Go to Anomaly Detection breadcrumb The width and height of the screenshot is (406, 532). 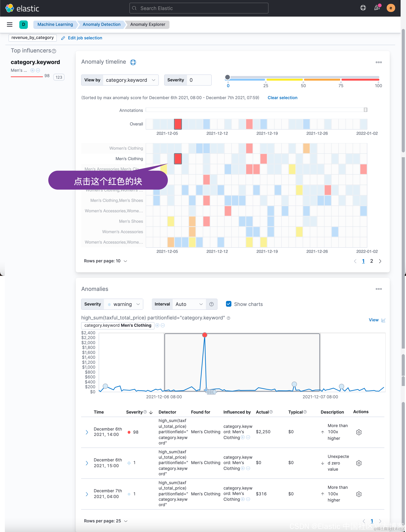click(x=102, y=24)
